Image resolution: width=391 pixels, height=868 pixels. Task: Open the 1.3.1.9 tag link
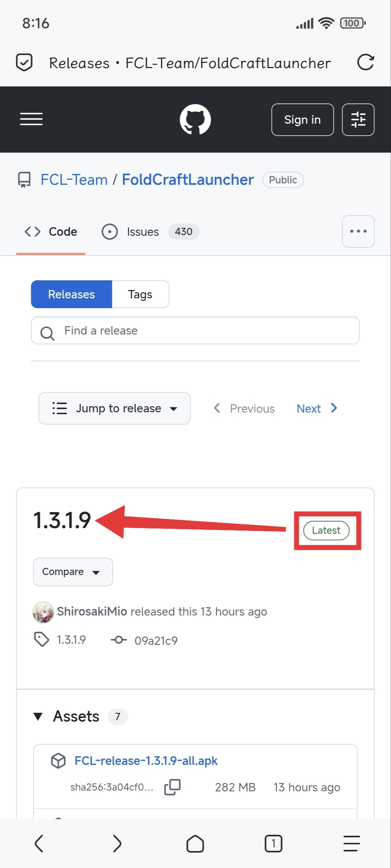[71, 640]
